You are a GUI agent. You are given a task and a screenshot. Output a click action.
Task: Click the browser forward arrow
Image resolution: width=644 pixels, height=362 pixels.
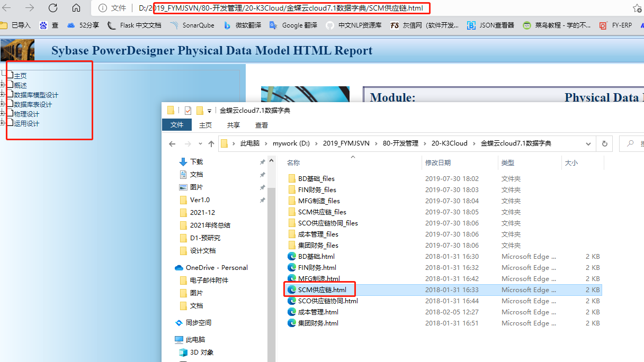(x=30, y=8)
